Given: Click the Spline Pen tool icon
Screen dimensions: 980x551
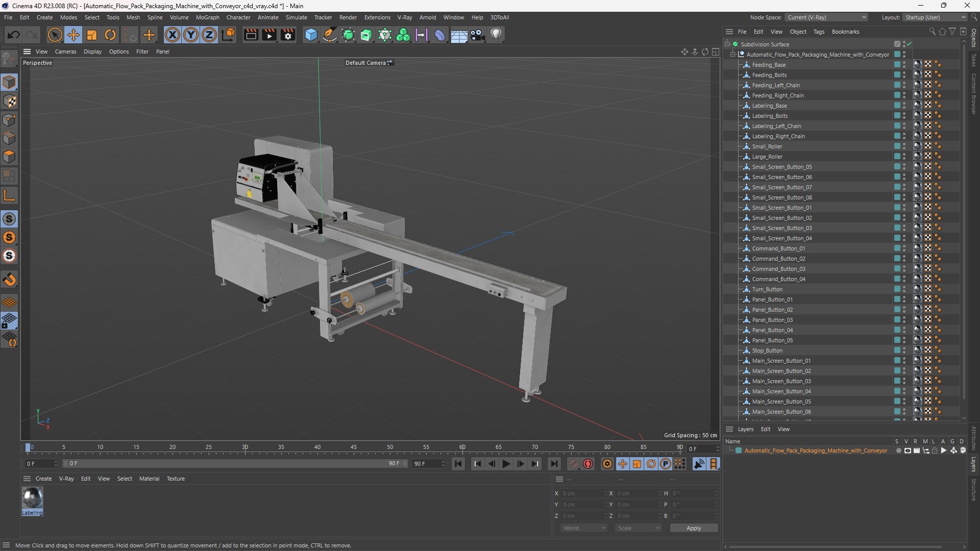Looking at the screenshot, I should point(330,35).
